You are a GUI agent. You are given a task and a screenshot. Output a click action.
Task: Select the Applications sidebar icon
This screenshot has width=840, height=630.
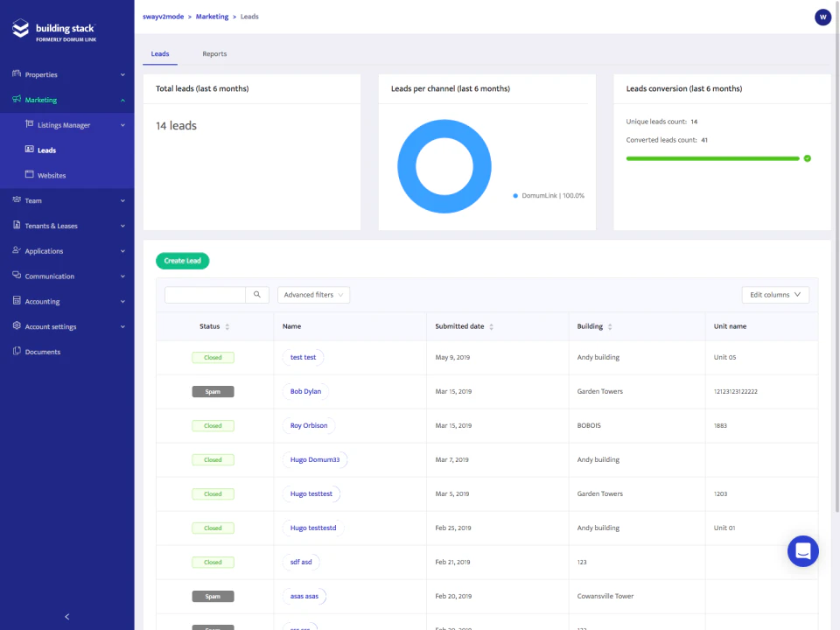coord(16,251)
